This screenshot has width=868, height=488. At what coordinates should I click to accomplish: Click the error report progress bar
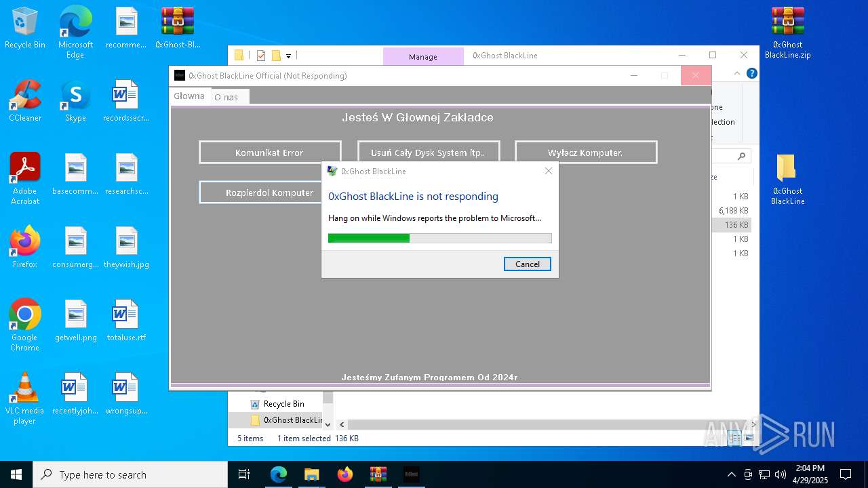click(439, 238)
